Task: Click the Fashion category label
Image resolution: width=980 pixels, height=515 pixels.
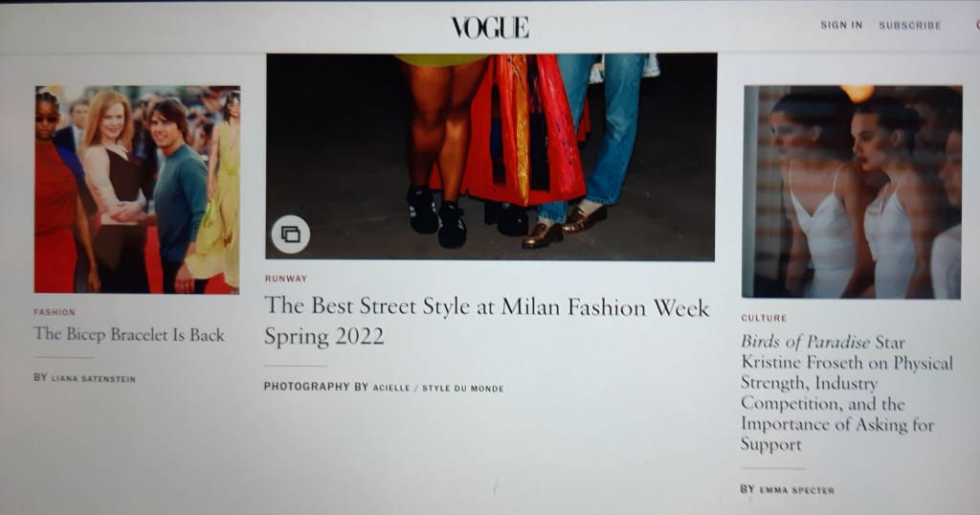Action: pyautogui.click(x=55, y=312)
